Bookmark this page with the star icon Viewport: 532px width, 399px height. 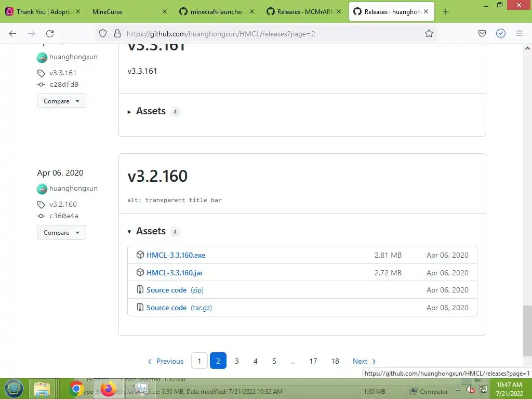click(429, 33)
